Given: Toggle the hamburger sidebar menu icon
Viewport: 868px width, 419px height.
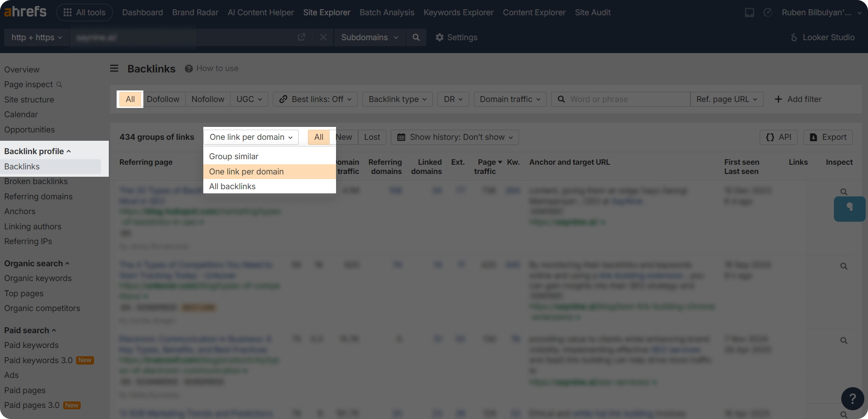Looking at the screenshot, I should tap(114, 68).
